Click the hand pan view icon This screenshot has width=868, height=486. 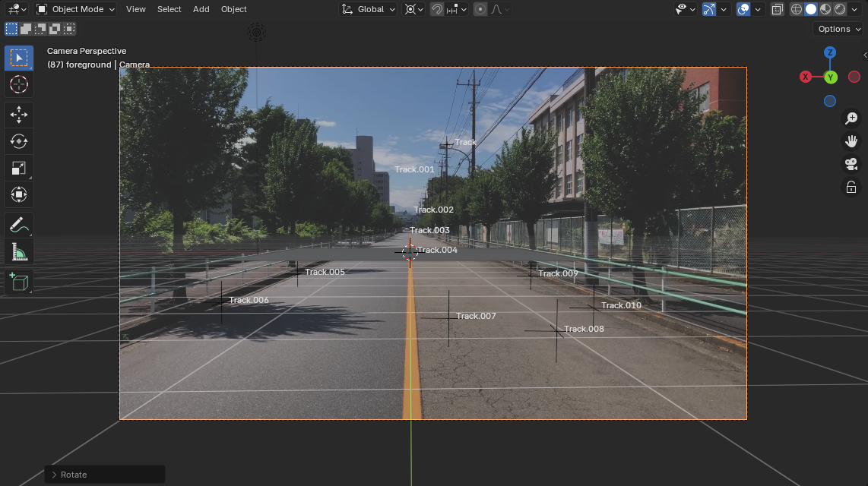click(851, 141)
